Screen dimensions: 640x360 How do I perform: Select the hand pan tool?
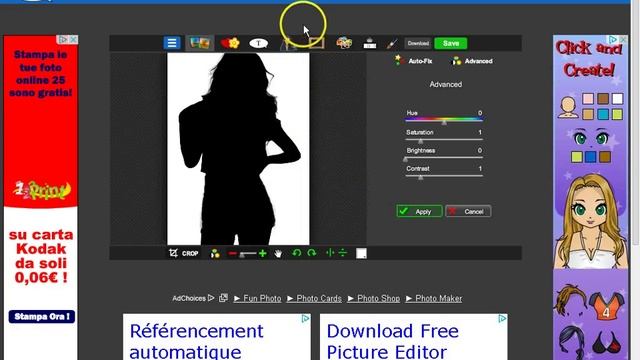tap(278, 253)
